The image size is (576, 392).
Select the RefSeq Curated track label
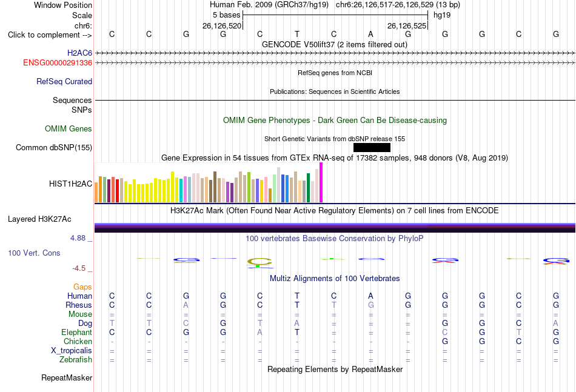coord(64,81)
